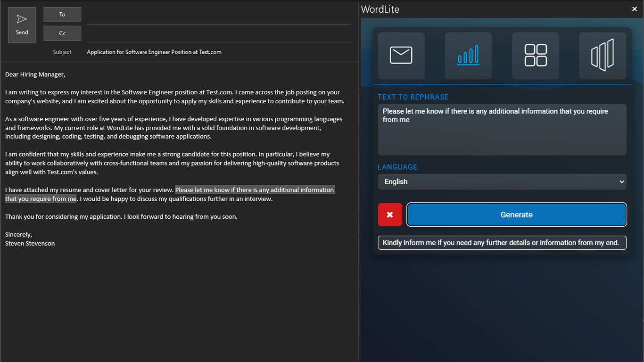Screen dimensions: 644x362
Task: Close the WordLite side panel
Action: [635, 9]
